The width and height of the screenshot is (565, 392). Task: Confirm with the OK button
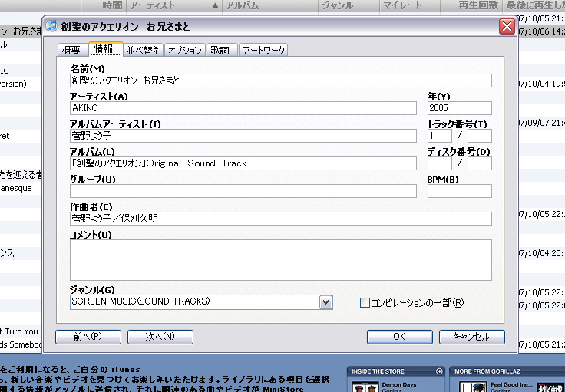pos(400,337)
